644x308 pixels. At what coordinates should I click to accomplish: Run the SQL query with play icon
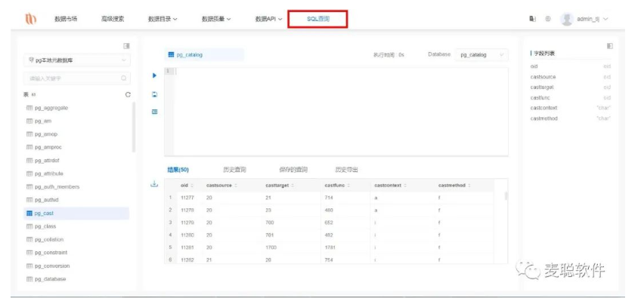point(154,75)
